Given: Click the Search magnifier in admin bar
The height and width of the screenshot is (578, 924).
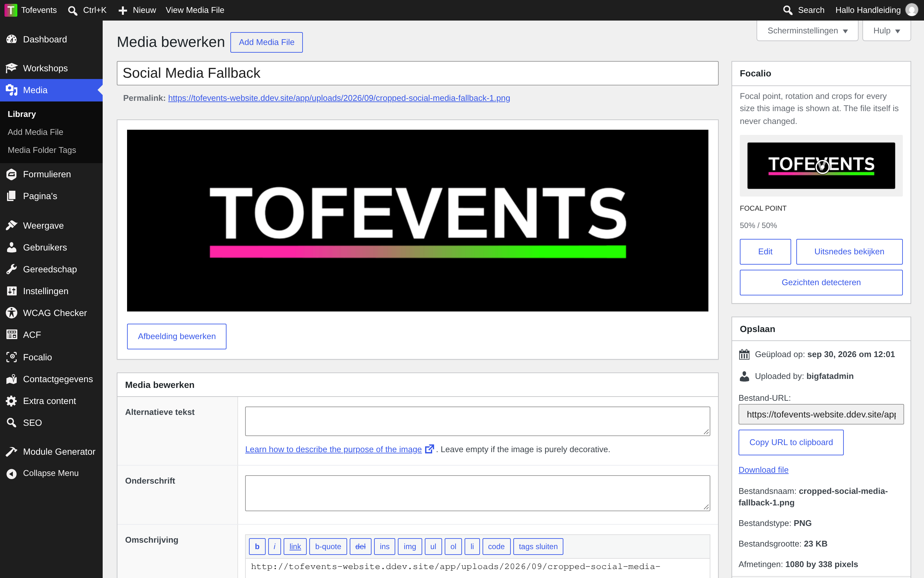Looking at the screenshot, I should point(788,10).
